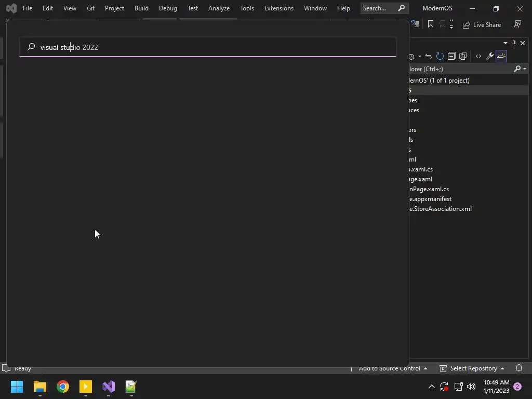Select the solution node '(1 of 1 project)'

439,81
